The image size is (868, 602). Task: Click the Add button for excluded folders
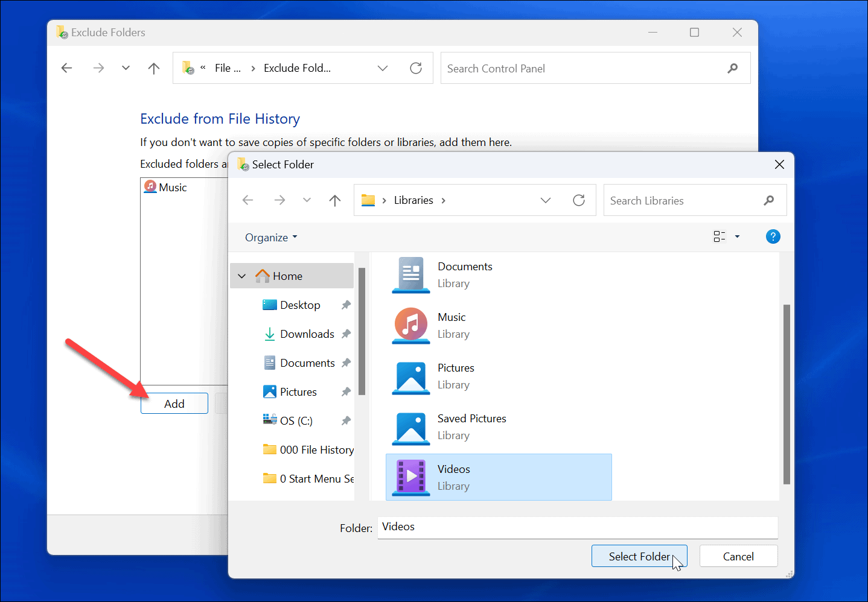(x=174, y=403)
